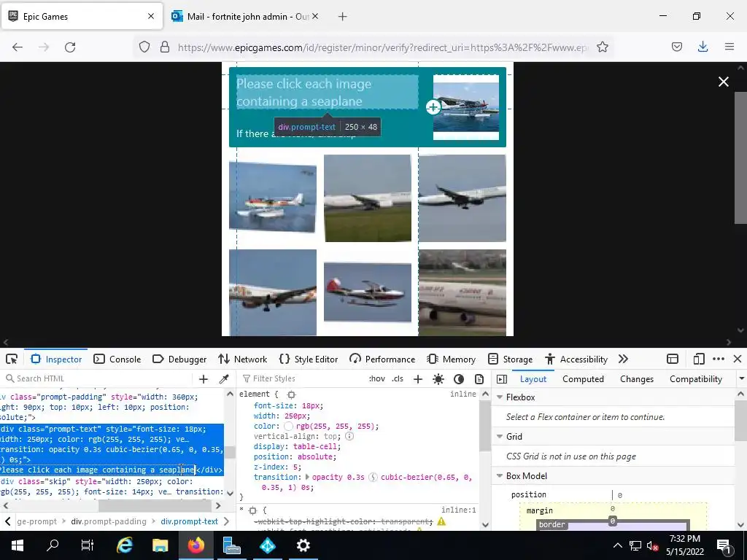Open devtools customize ellipsis menu

(719, 359)
